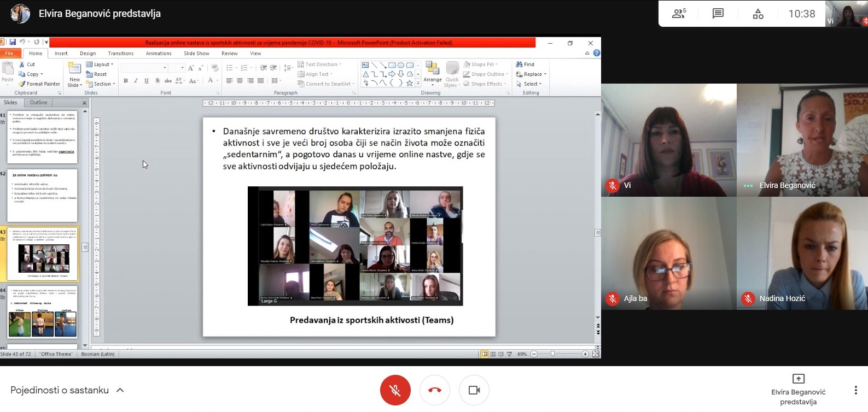Open the activities shapes icon

coord(758,14)
